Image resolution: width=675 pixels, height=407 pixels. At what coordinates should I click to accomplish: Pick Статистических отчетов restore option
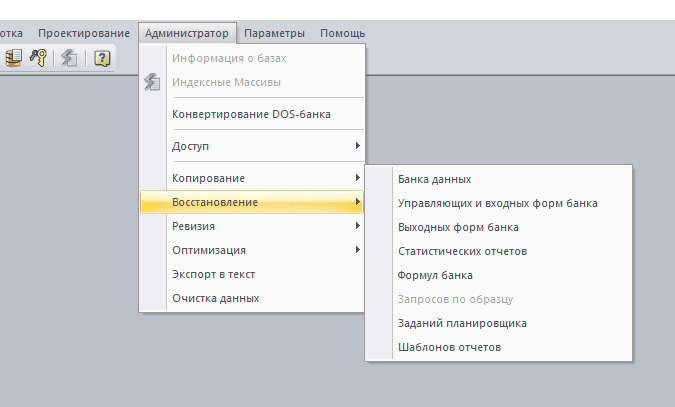click(x=462, y=251)
